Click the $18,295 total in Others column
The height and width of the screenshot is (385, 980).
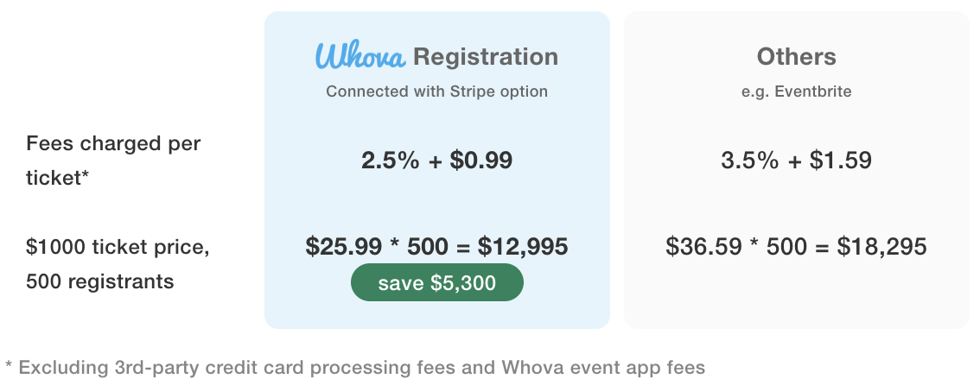click(881, 247)
